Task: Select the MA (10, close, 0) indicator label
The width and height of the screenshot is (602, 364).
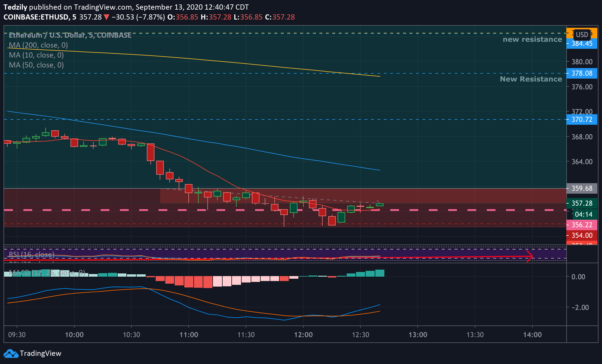Action: [36, 55]
